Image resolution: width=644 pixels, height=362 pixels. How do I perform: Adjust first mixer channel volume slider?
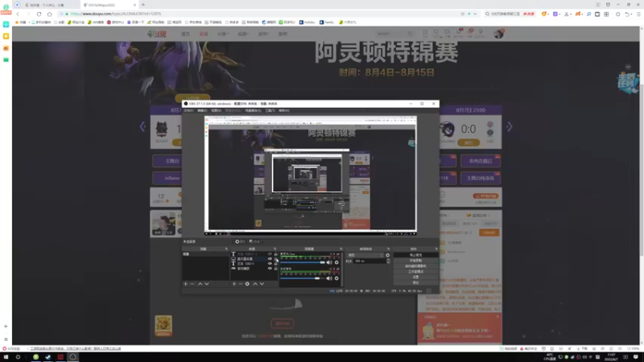(x=303, y=262)
